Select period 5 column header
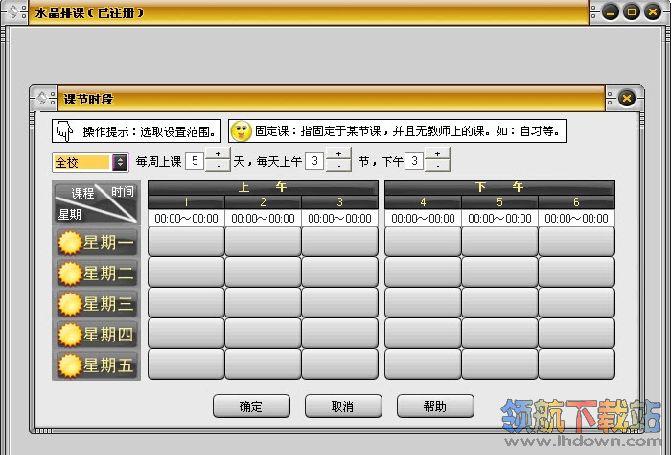The image size is (672, 455). click(x=500, y=202)
